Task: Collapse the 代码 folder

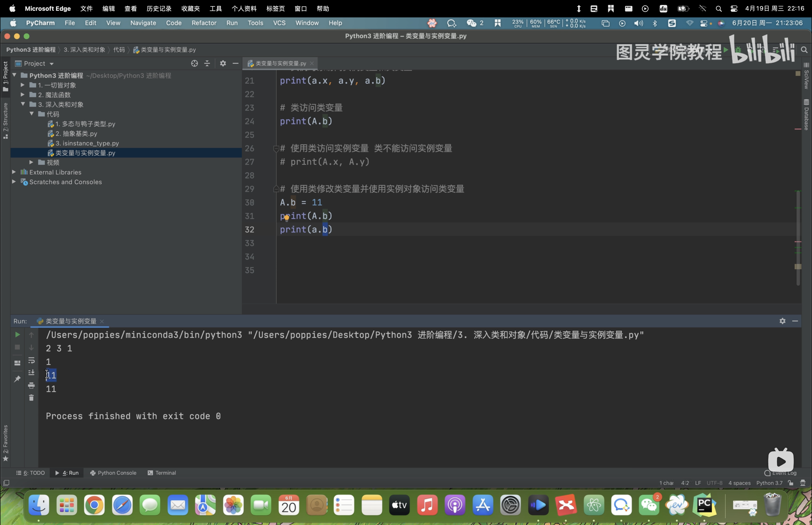Action: coord(31,114)
